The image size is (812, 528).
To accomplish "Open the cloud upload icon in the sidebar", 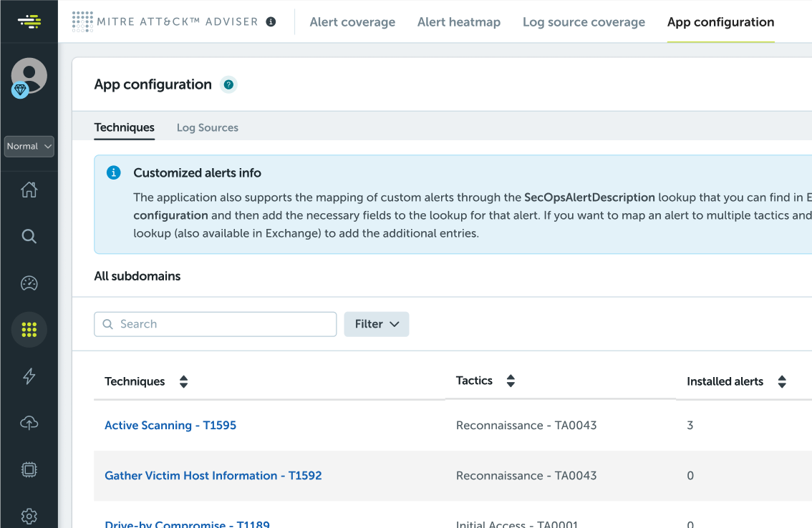I will coord(29,423).
